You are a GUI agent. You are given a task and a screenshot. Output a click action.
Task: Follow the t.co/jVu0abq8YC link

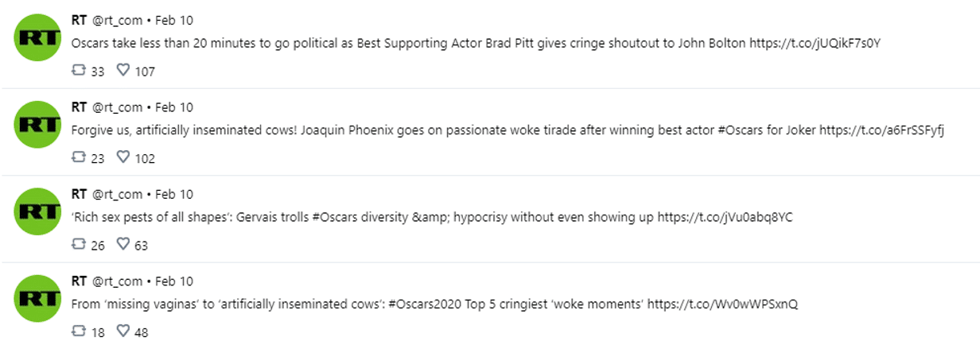pos(725,218)
